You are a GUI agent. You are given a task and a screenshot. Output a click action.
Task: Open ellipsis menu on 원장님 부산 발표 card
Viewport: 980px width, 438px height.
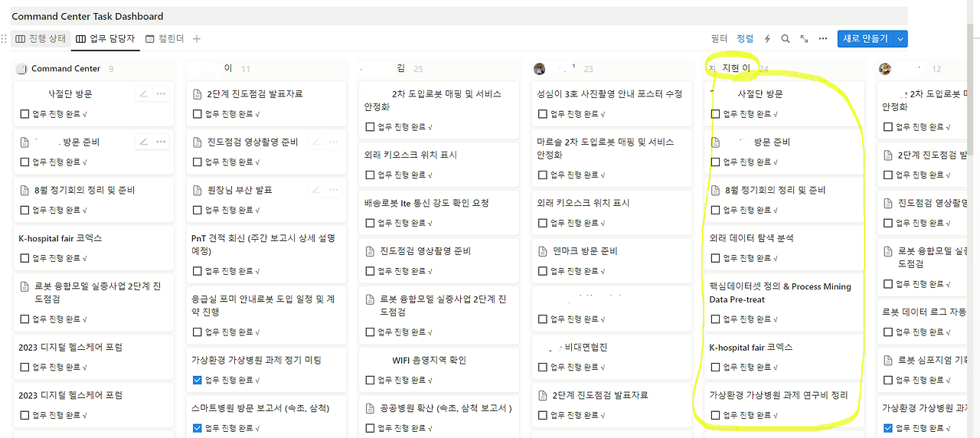(334, 189)
